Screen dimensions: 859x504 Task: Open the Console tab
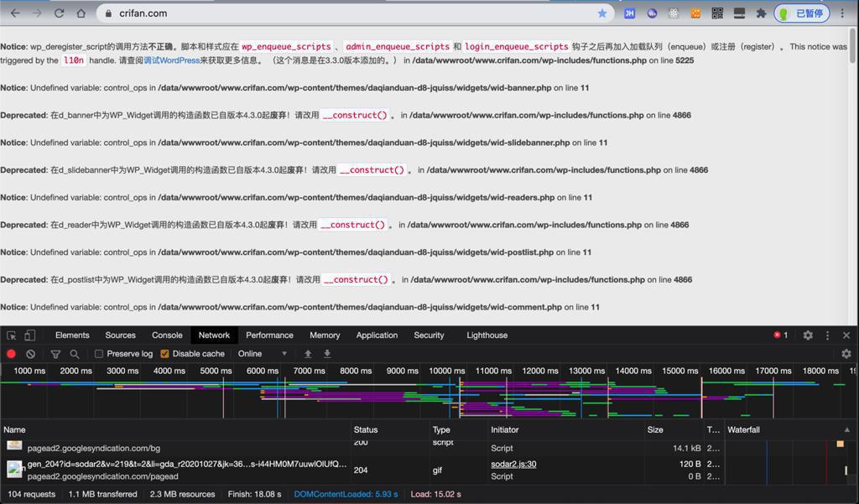point(167,335)
